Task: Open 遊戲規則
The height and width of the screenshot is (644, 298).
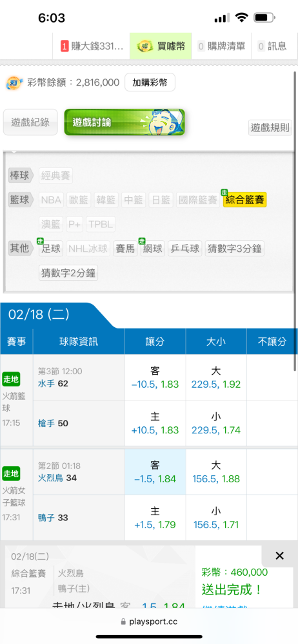Action: coord(270,128)
